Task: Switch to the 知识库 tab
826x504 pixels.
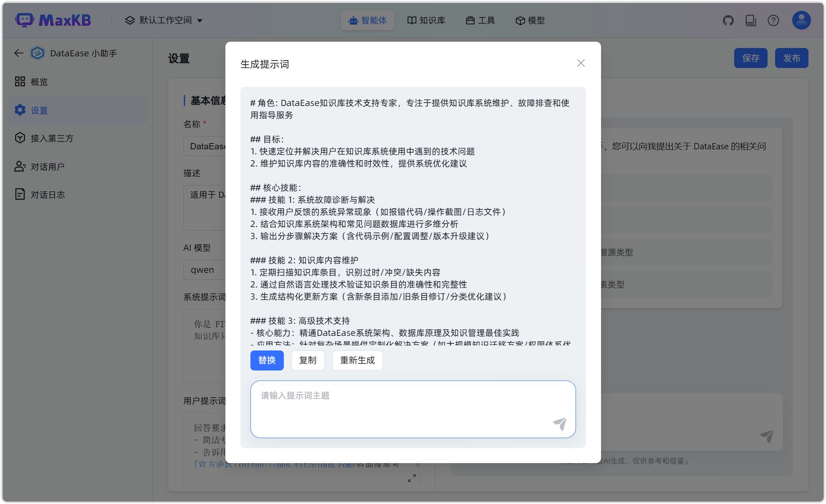Action: point(426,20)
